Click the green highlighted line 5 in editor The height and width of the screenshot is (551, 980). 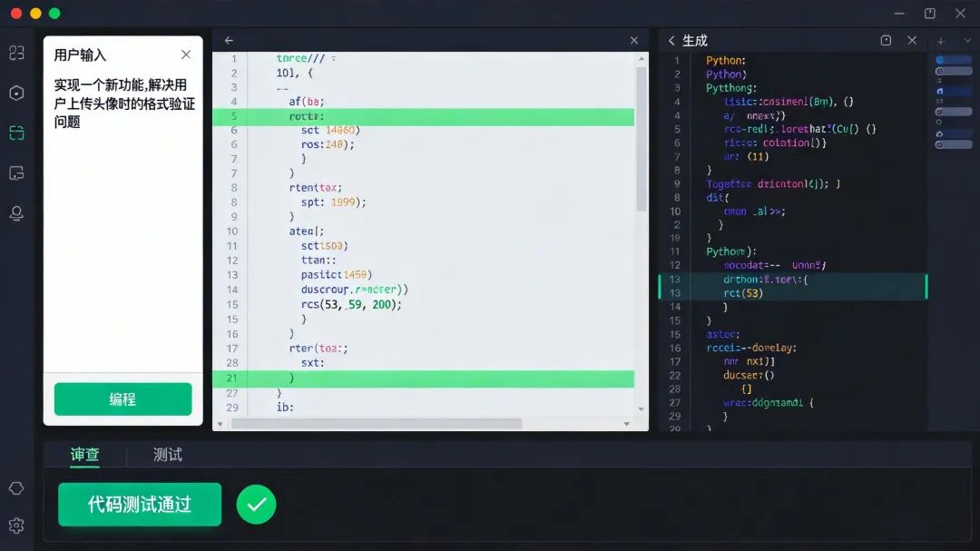[x=423, y=117]
